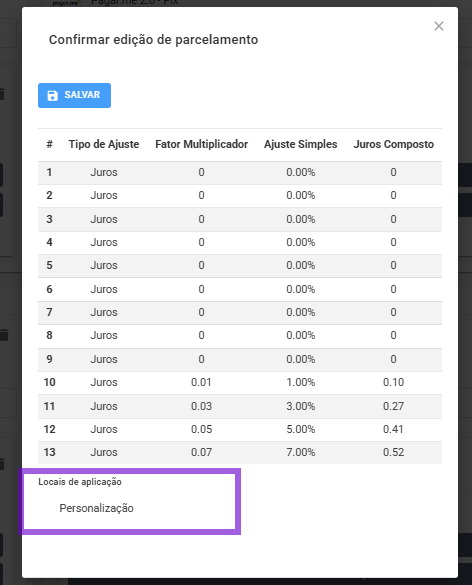The image size is (472, 585).
Task: Close the parcelamento confirmation dialog
Action: click(439, 26)
